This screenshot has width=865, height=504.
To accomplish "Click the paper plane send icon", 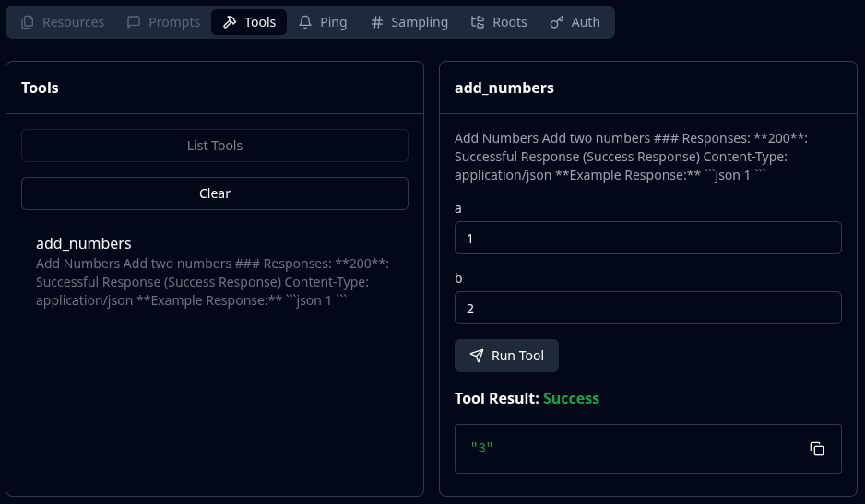I will 477,356.
